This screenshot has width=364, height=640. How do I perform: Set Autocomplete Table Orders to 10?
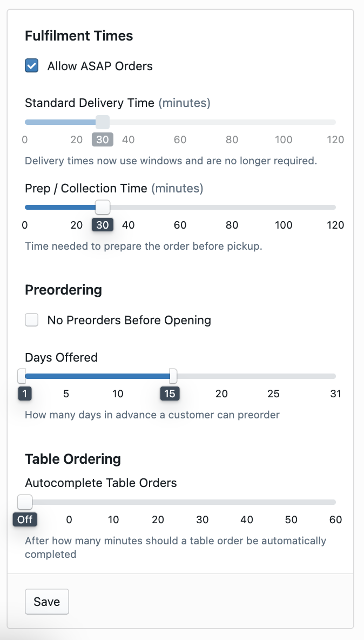(113, 502)
